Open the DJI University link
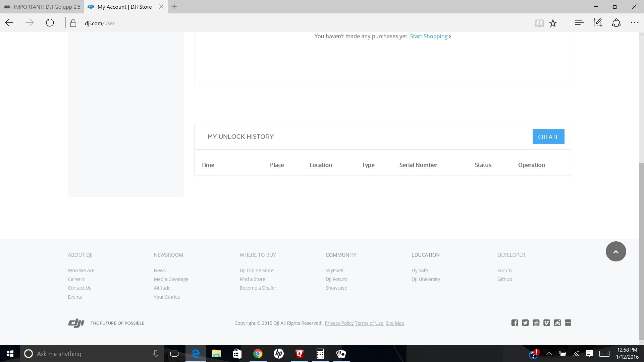Viewport: 644px width, 362px height. (426, 279)
